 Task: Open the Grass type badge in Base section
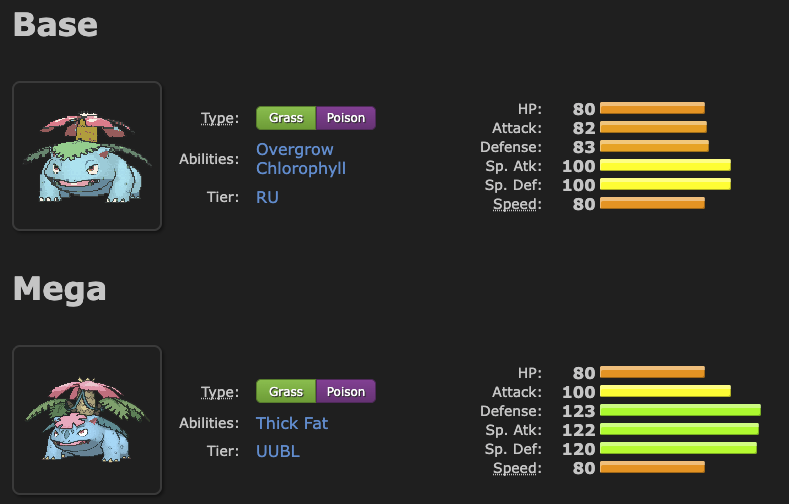286,118
